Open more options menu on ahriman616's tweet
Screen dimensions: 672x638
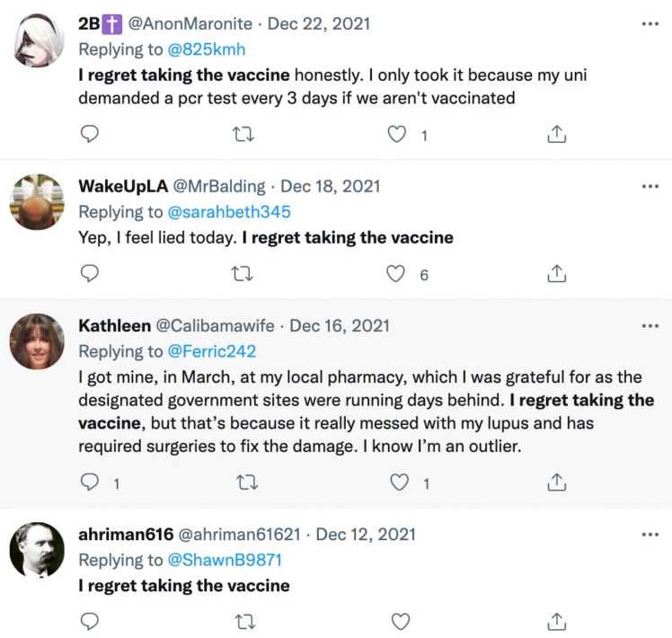650,534
